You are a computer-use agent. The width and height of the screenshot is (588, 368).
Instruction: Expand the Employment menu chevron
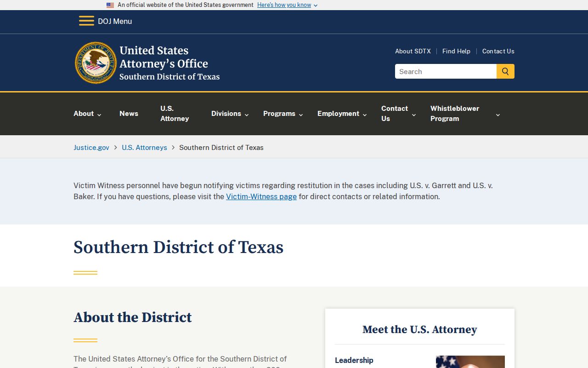tap(365, 115)
